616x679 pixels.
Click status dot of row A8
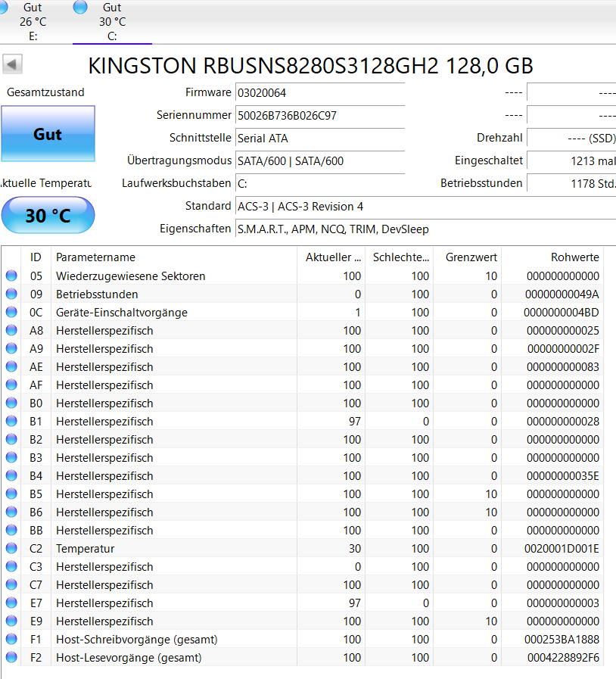point(11,330)
